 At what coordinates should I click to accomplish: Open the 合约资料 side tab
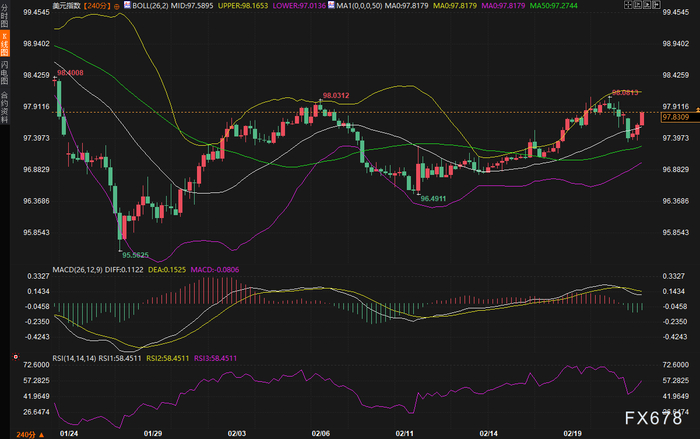4,107
